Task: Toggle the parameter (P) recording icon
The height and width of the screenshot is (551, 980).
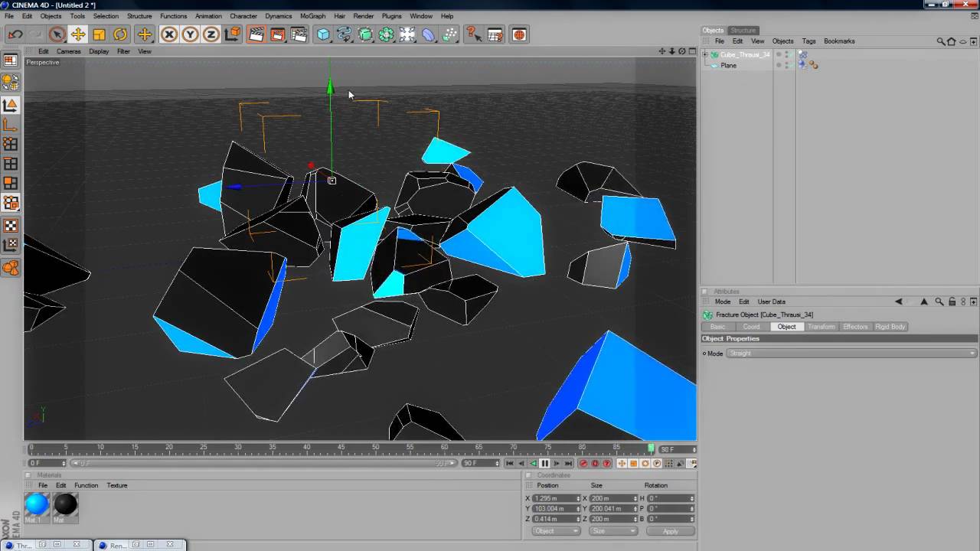Action: pyautogui.click(x=657, y=463)
